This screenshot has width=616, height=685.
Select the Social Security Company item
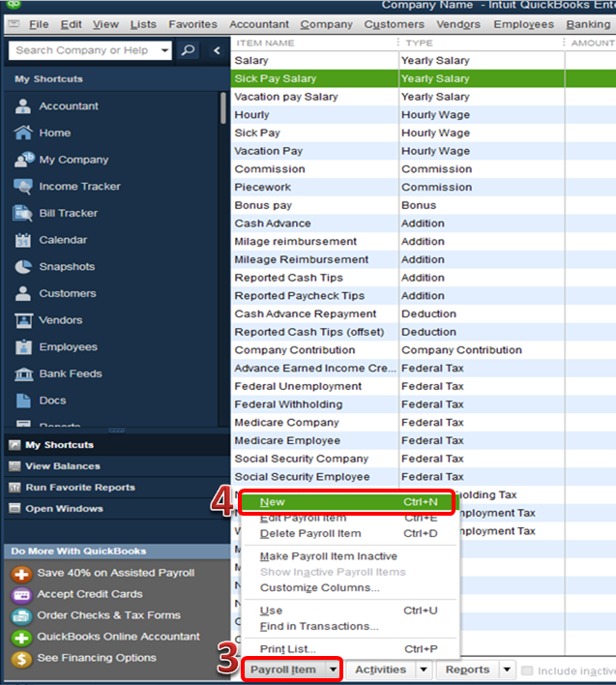pos(302,459)
